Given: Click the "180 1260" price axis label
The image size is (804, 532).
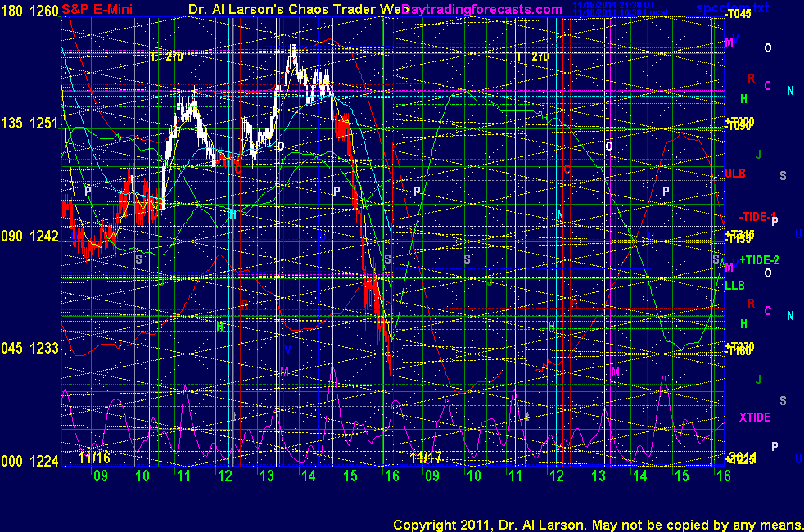Looking at the screenshot, I should 29,11.
